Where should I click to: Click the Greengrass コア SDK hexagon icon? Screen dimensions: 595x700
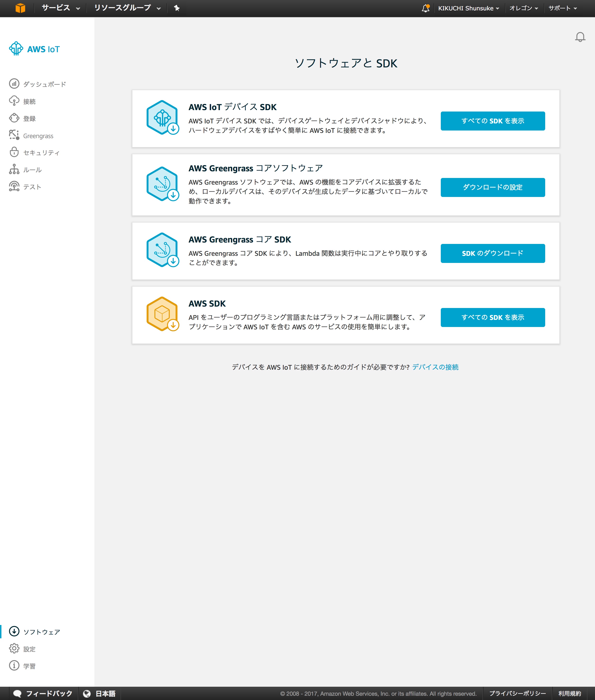pos(163,250)
